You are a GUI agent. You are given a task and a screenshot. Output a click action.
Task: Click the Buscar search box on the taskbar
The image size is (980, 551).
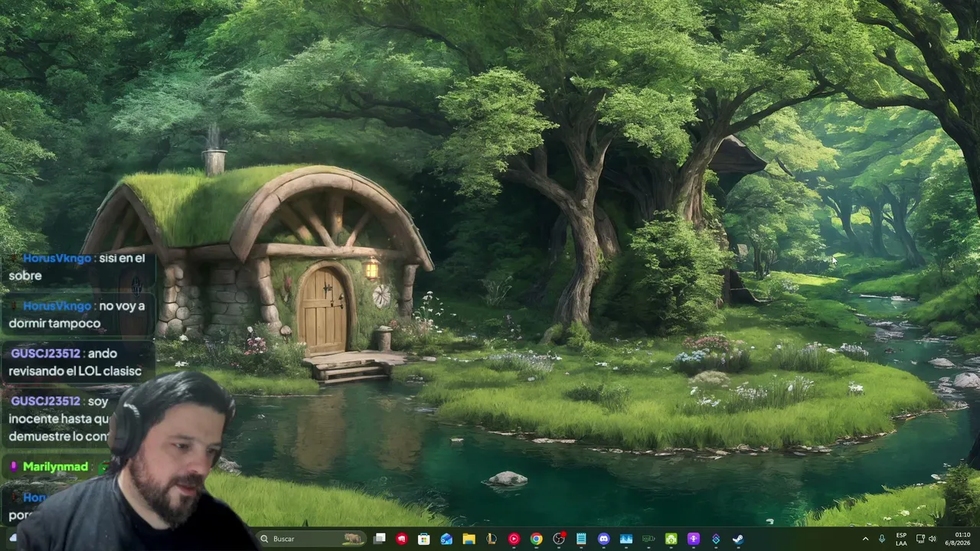click(310, 539)
